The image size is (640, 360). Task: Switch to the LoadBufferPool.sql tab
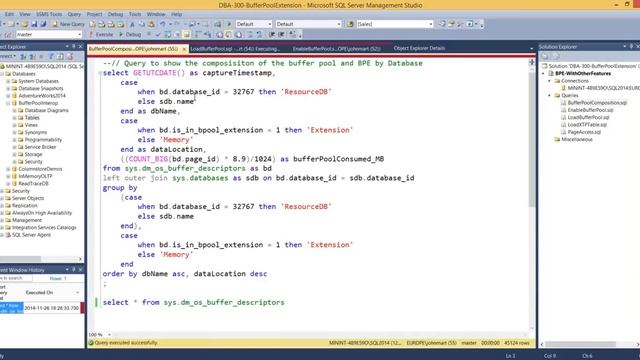(x=235, y=49)
